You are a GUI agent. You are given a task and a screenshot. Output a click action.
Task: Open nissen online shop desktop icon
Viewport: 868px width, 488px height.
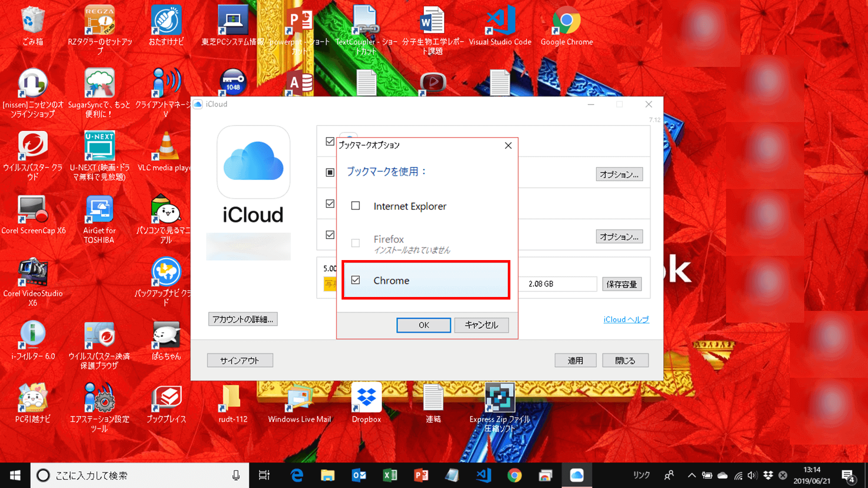(x=33, y=93)
